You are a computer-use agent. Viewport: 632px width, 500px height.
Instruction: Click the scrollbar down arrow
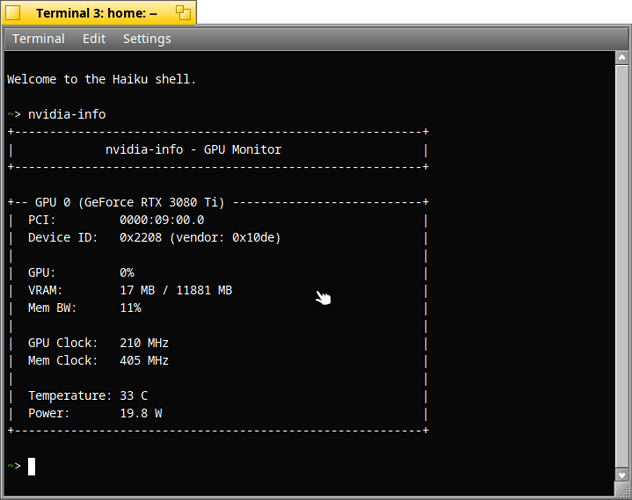pyautogui.click(x=622, y=475)
